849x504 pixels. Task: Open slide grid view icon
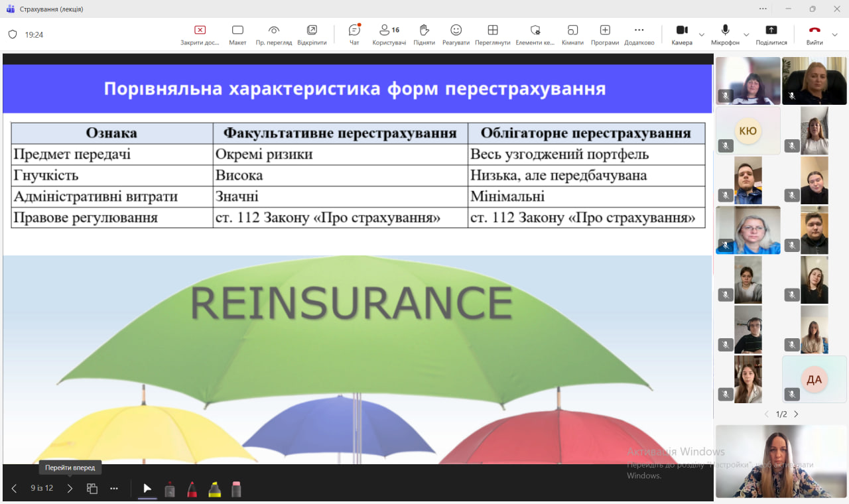(x=92, y=489)
